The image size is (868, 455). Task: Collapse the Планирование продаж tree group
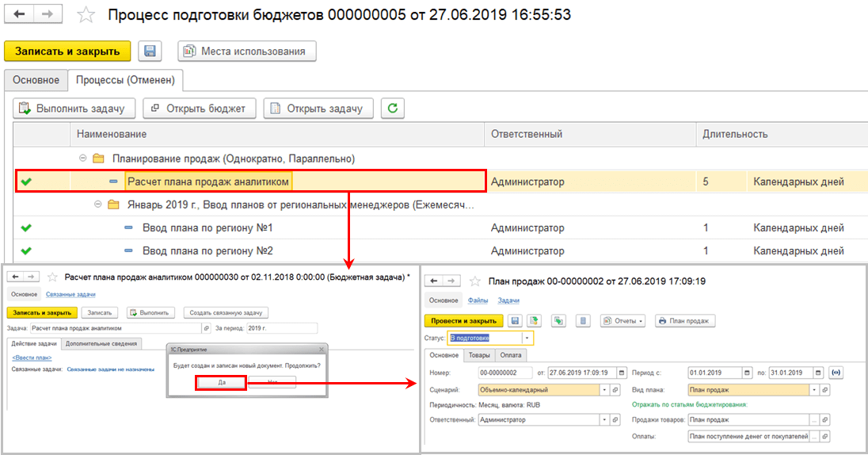pos(82,158)
